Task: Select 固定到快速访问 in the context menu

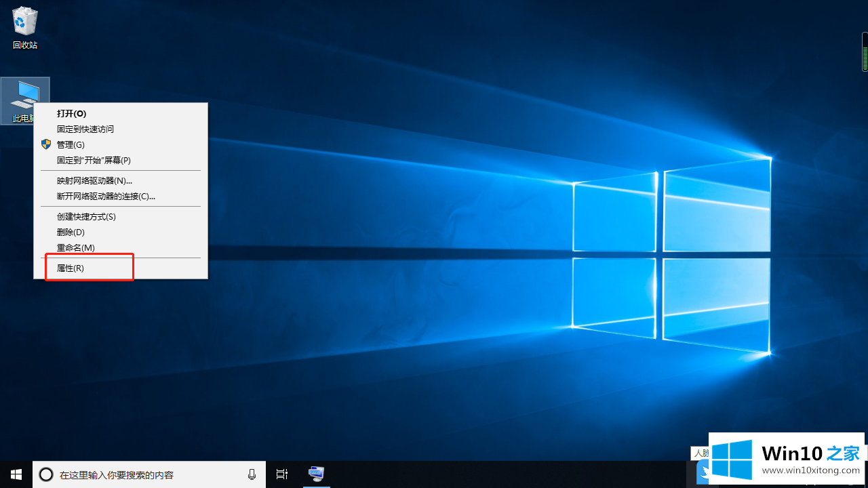Action: 121,129
